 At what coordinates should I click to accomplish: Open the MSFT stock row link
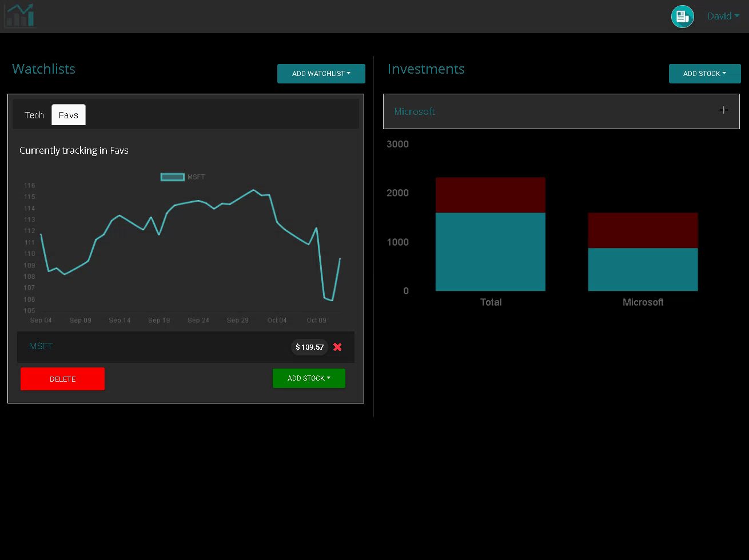click(x=41, y=346)
